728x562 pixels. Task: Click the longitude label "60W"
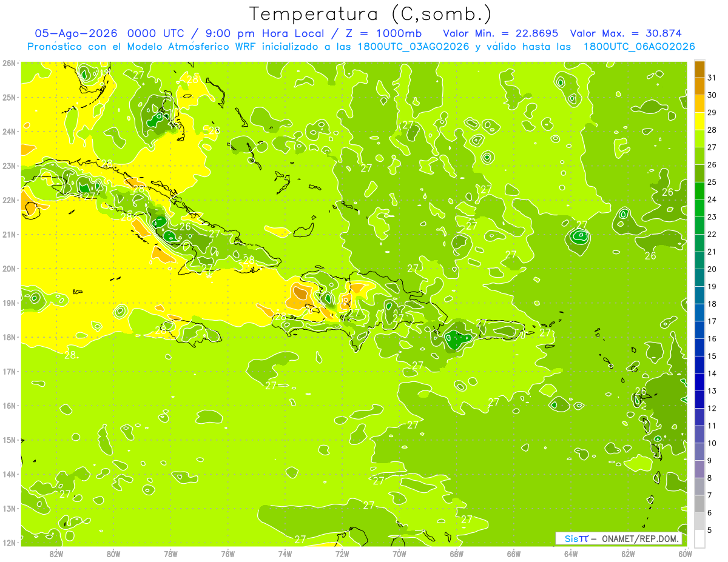pyautogui.click(x=685, y=554)
